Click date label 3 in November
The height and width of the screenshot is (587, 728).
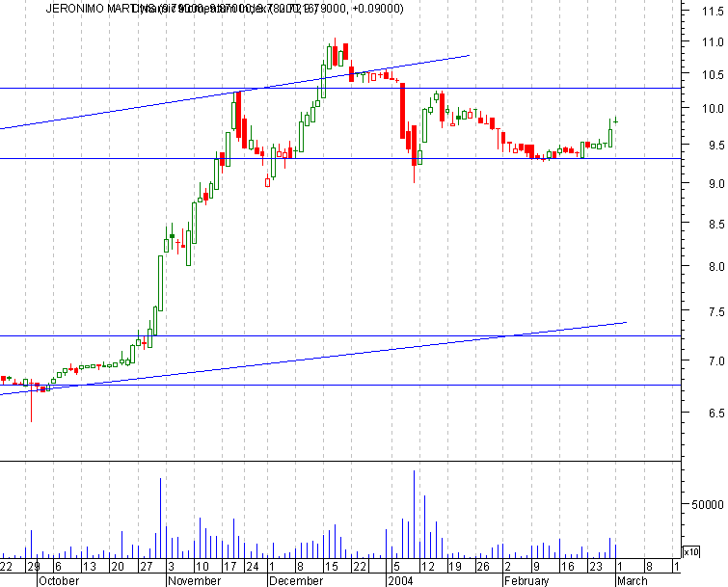[172, 567]
